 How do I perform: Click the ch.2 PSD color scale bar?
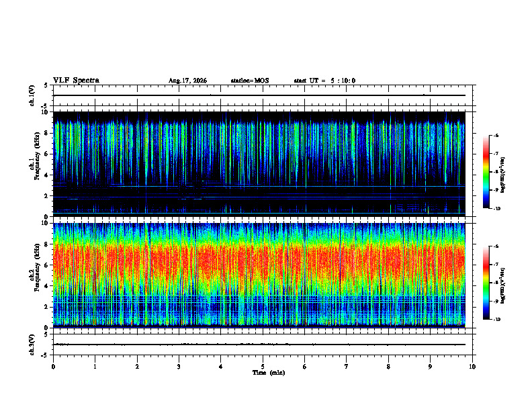tap(486, 283)
